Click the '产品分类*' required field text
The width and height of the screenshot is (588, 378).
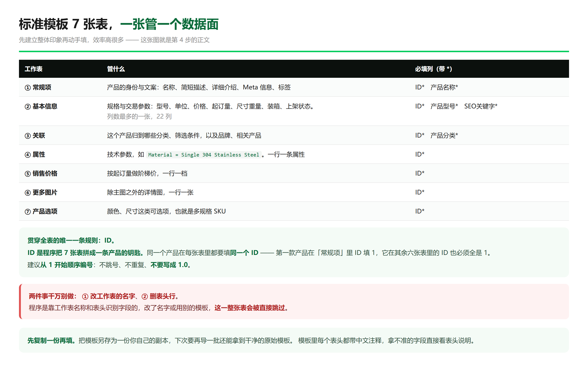coord(444,135)
